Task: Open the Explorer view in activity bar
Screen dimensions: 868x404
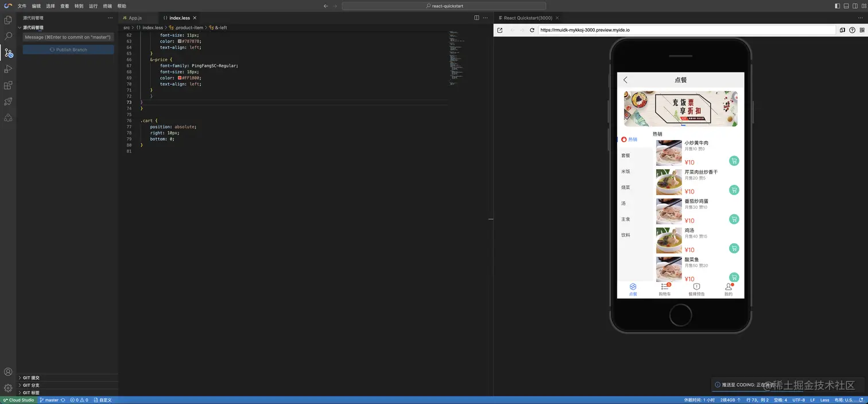Action: (x=8, y=20)
